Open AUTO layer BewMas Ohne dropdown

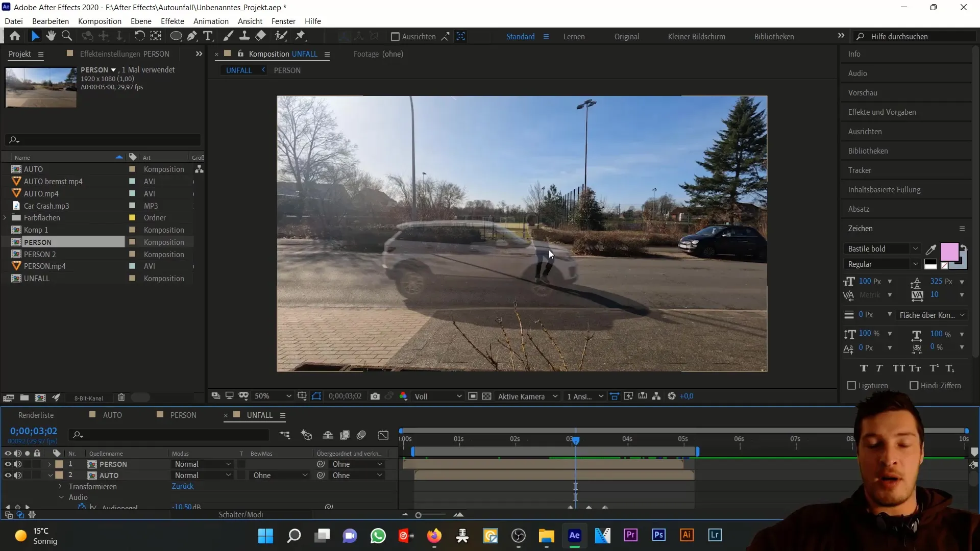[x=280, y=475]
